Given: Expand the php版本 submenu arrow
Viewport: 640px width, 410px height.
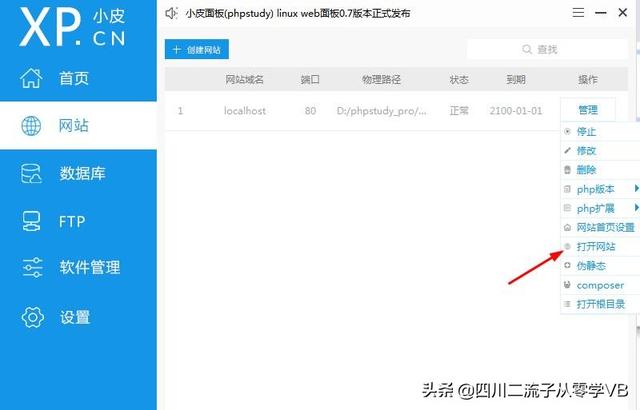Looking at the screenshot, I should (634, 189).
